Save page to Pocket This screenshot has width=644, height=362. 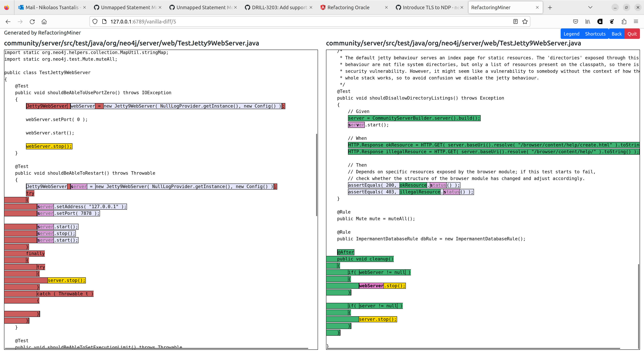tap(576, 22)
